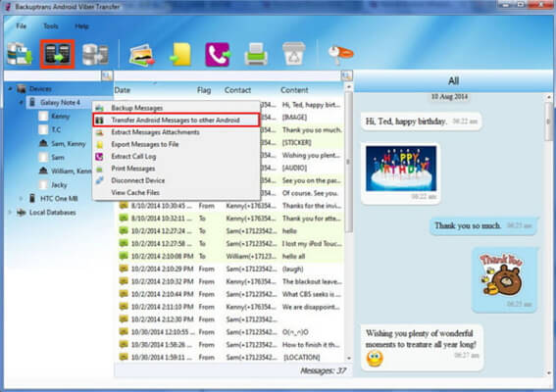Select 'We are disappoint...' message row
Viewport: 556px width, 392px height.
tap(229, 307)
